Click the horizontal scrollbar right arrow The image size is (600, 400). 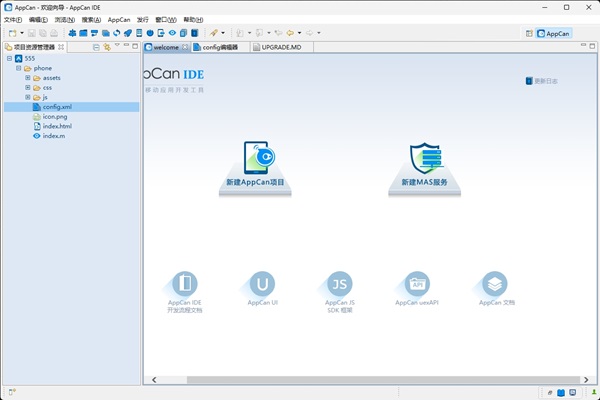click(586, 380)
